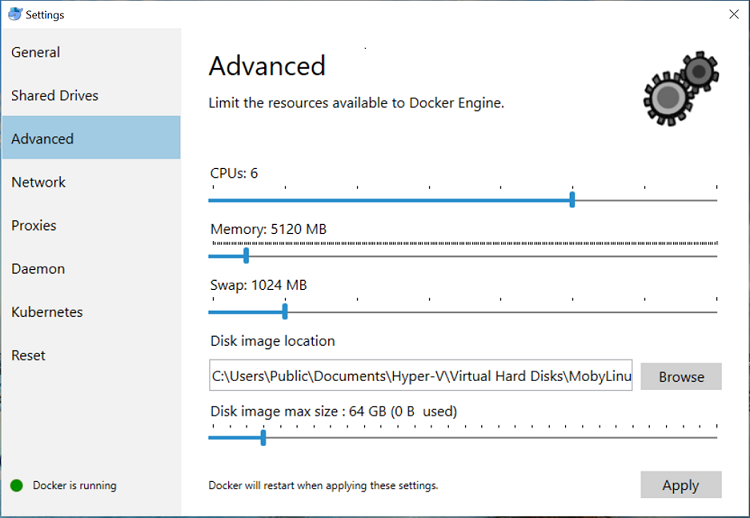Go to Network settings

(91, 182)
